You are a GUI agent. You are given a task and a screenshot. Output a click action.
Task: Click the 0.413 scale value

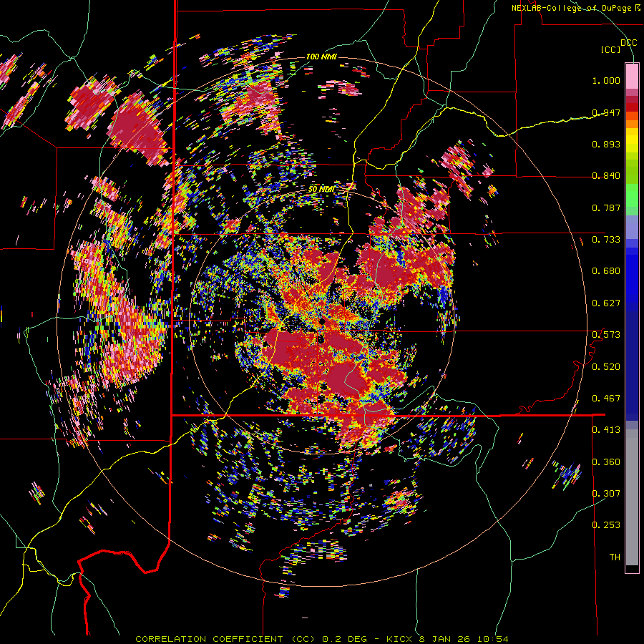606,430
